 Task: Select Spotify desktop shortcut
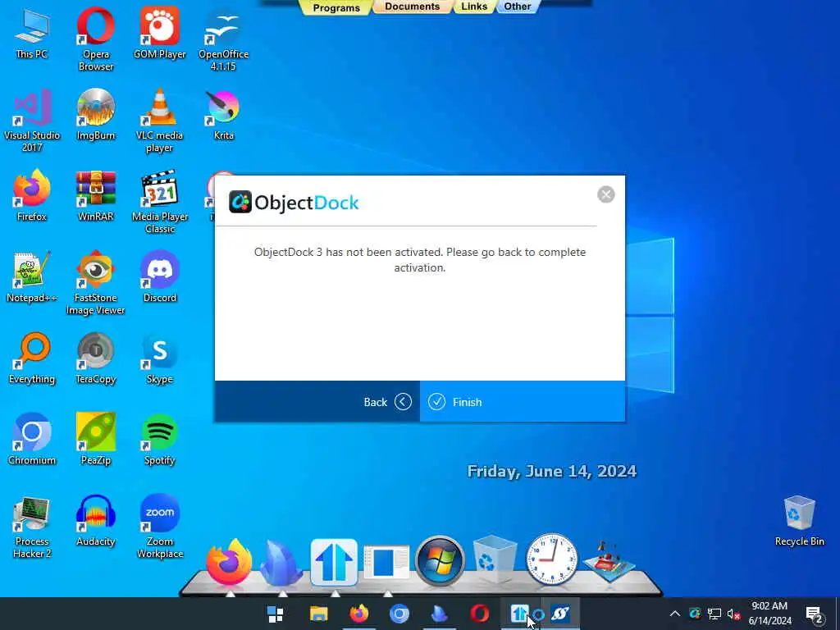(x=160, y=440)
